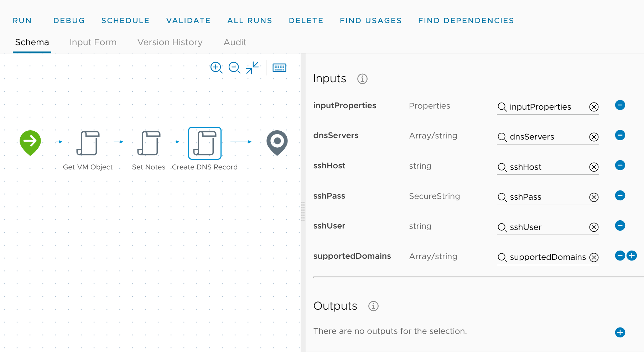
Task: Remove the supportedDomains input row
Action: coord(620,256)
